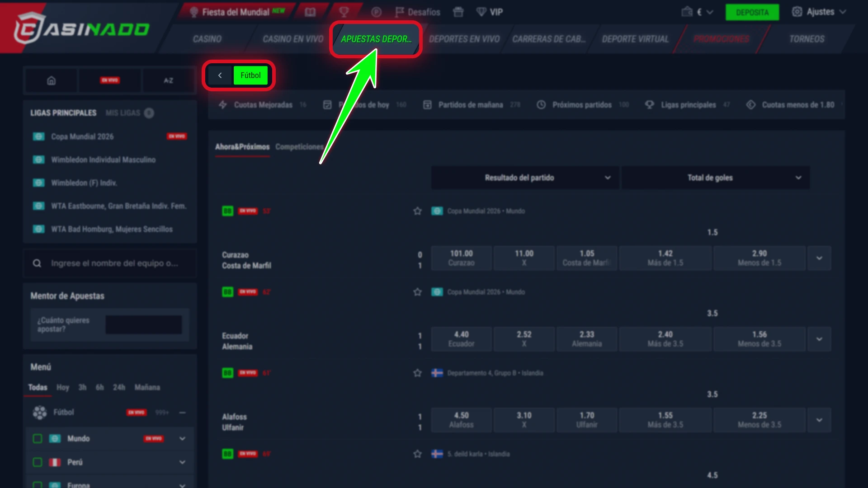868x488 pixels.
Task: Expand more markets for Ecuador match
Action: pos(819,339)
